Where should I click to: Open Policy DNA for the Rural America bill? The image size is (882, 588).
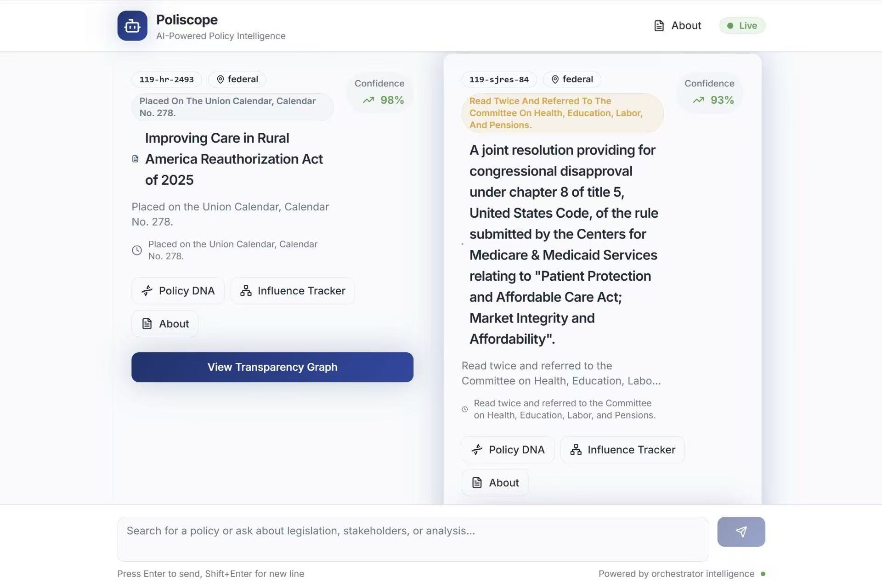point(178,291)
